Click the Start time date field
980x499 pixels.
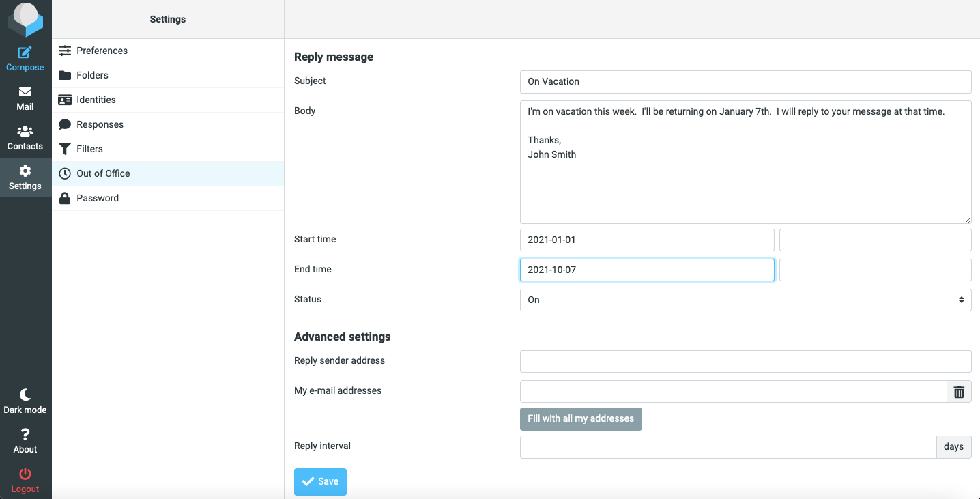(647, 240)
